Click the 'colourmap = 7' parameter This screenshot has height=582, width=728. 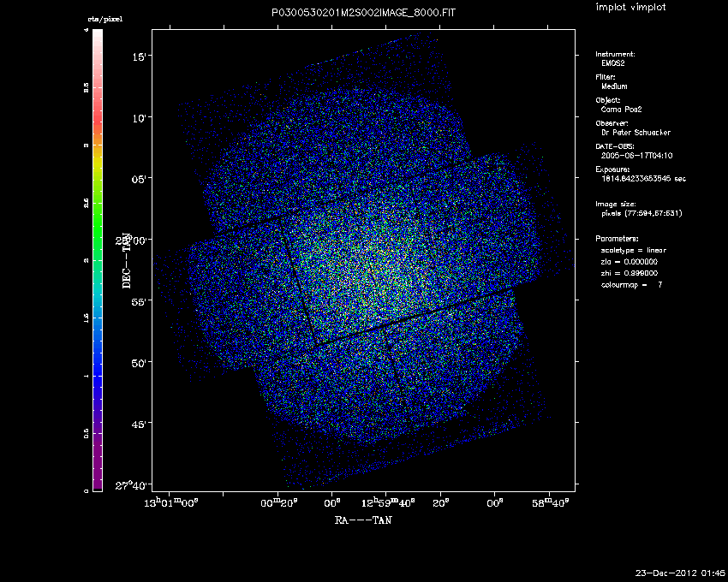tap(632, 283)
